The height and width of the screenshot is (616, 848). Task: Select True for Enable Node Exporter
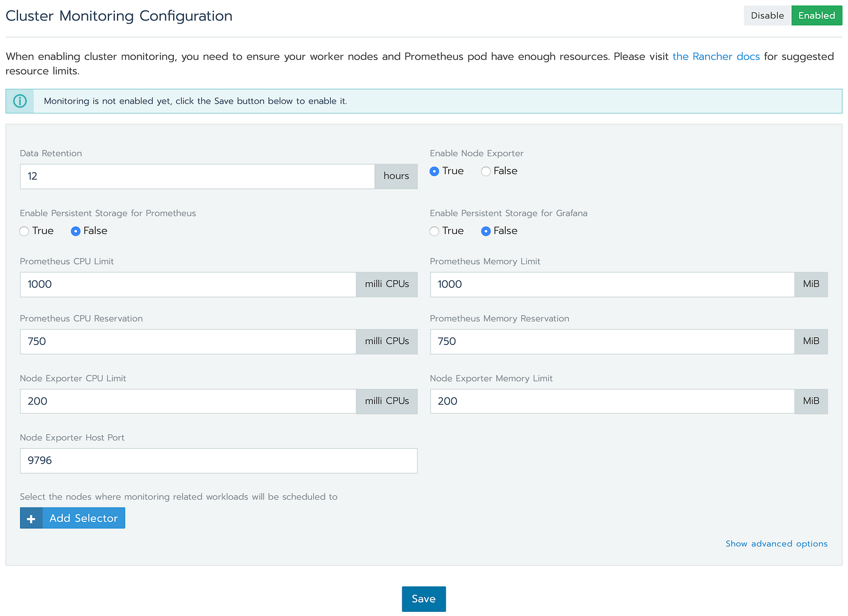click(434, 171)
